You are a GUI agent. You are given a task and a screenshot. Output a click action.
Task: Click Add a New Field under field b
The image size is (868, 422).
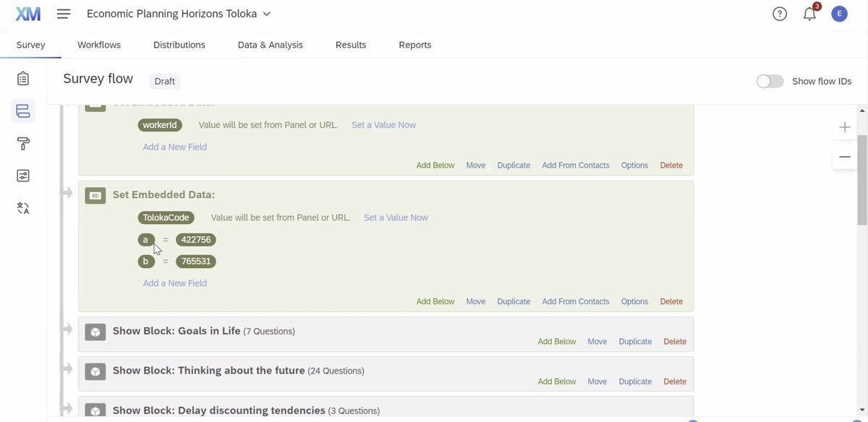click(x=175, y=283)
